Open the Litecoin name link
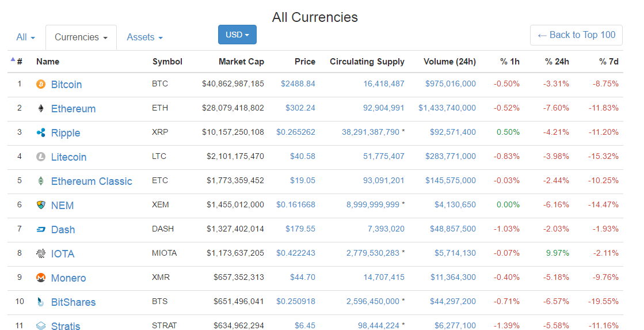The width and height of the screenshot is (644, 330). [68, 157]
